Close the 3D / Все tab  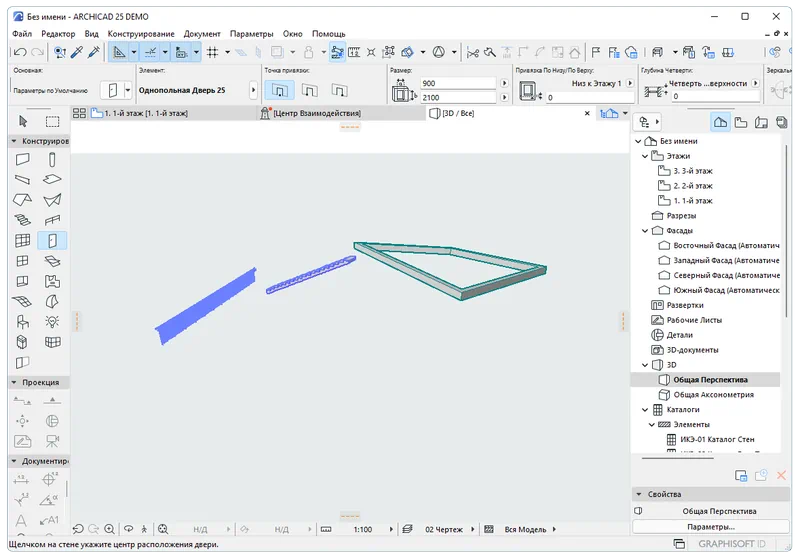pos(586,114)
